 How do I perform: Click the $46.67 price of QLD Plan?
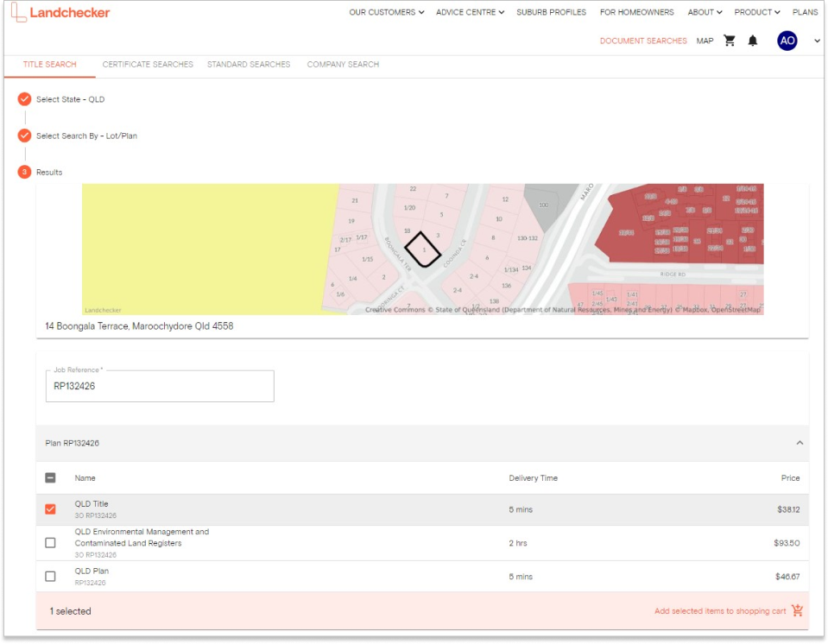coord(787,577)
